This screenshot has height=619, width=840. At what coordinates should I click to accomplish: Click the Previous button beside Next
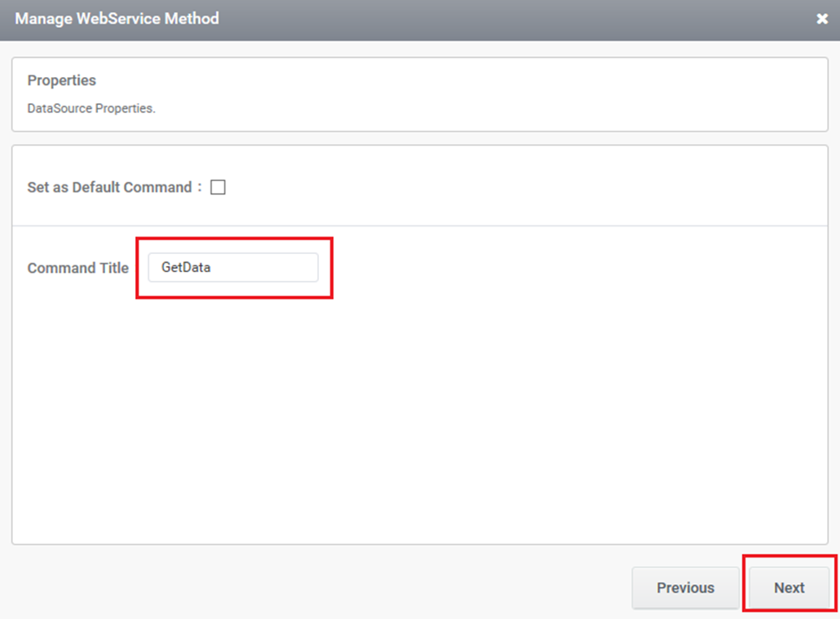[x=685, y=588]
